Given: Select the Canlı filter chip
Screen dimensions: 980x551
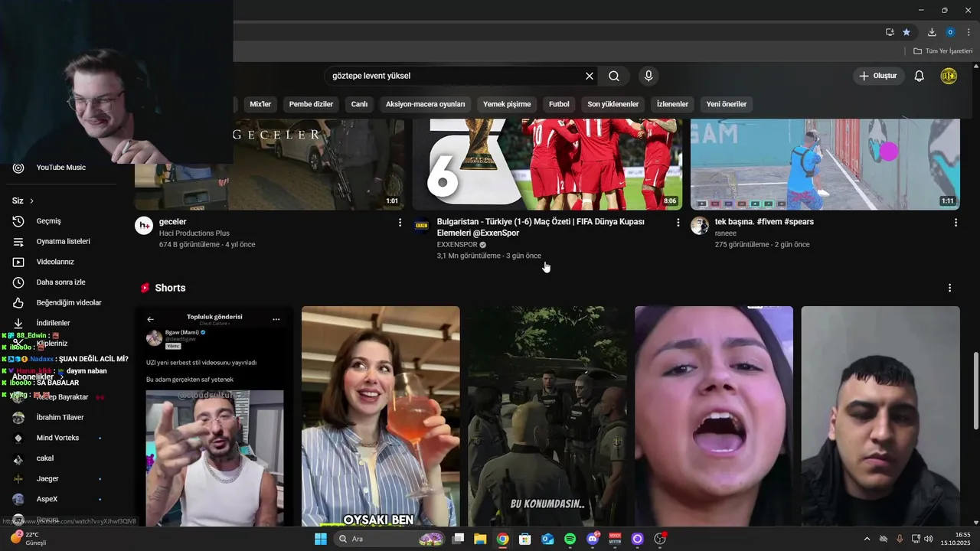Looking at the screenshot, I should (359, 104).
